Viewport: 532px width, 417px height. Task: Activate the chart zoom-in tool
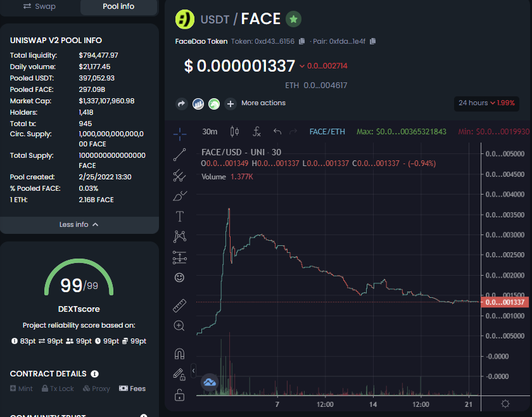(179, 326)
